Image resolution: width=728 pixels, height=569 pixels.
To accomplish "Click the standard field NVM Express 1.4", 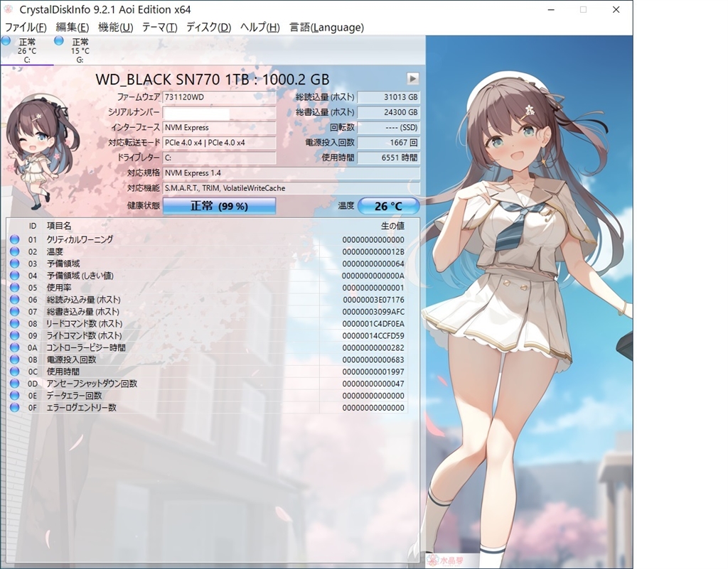I will 291,173.
